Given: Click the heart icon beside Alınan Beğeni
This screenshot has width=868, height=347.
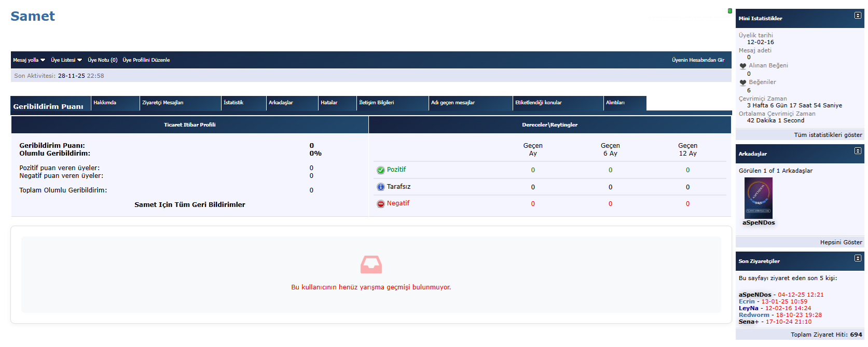Looking at the screenshot, I should pos(743,66).
